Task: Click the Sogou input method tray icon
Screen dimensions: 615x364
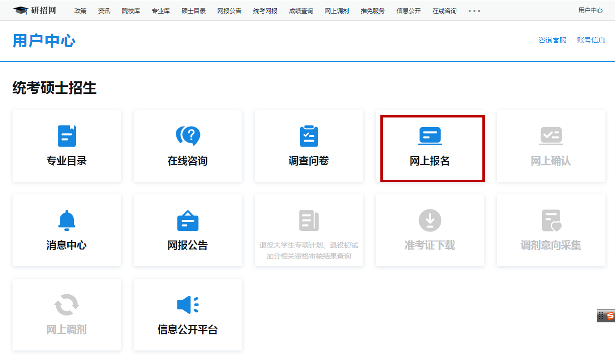Action: click(610, 316)
